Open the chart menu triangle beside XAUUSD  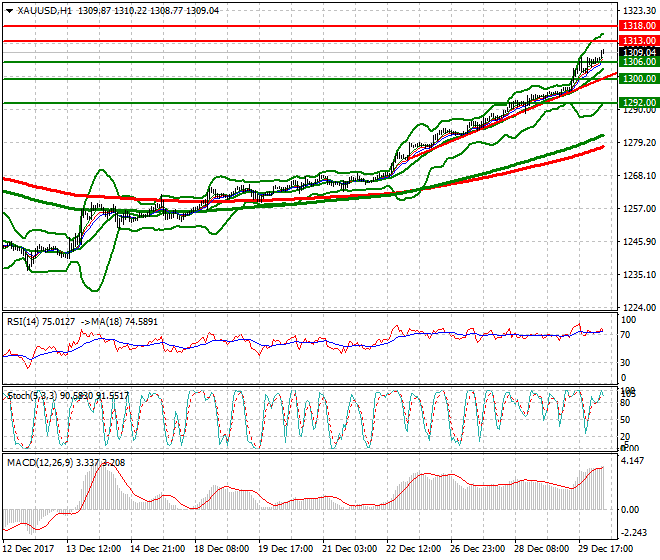pos(9,11)
